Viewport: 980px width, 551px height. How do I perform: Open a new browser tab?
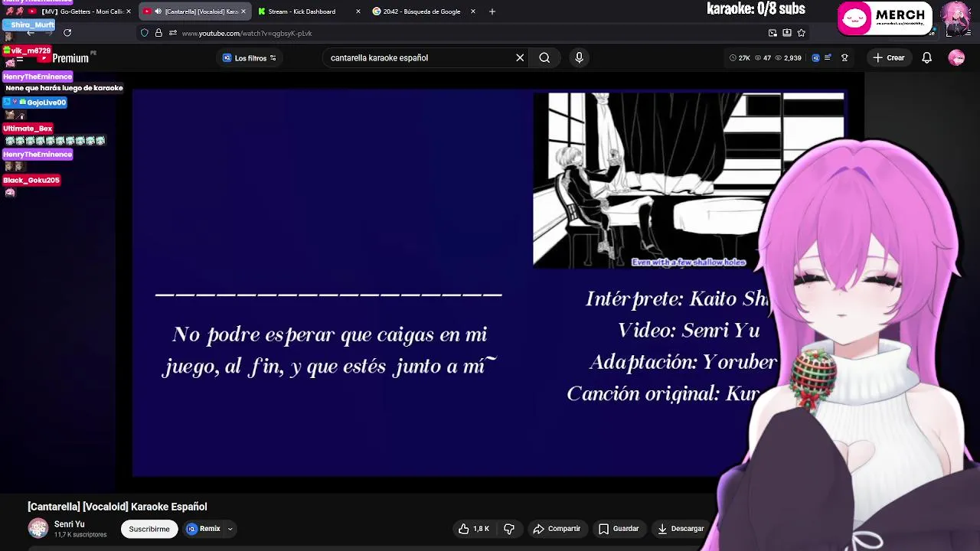click(x=492, y=11)
